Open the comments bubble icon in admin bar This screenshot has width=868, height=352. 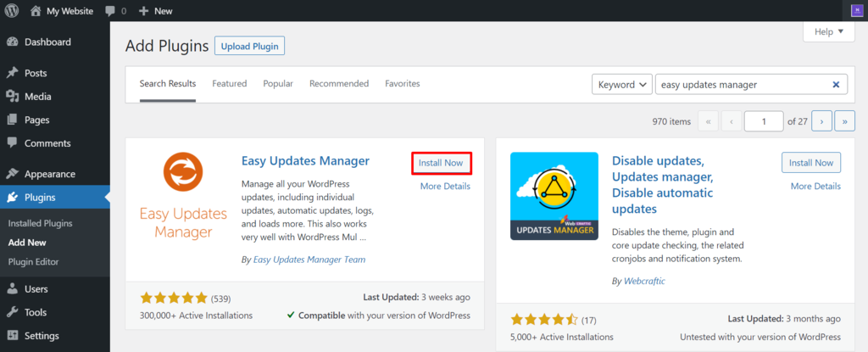(110, 11)
